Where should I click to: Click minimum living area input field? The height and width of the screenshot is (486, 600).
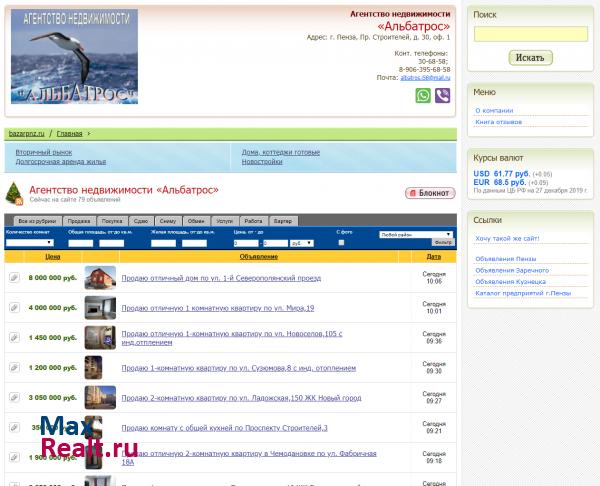click(163, 243)
